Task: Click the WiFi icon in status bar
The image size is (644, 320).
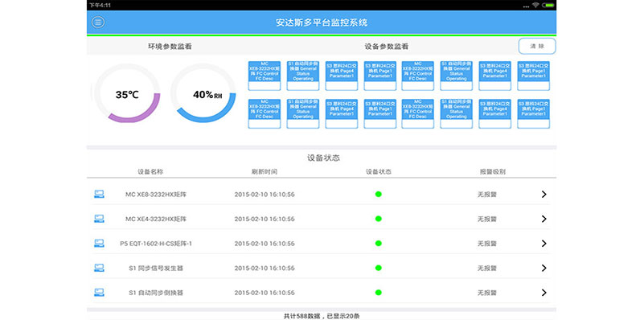Action: [x=535, y=5]
